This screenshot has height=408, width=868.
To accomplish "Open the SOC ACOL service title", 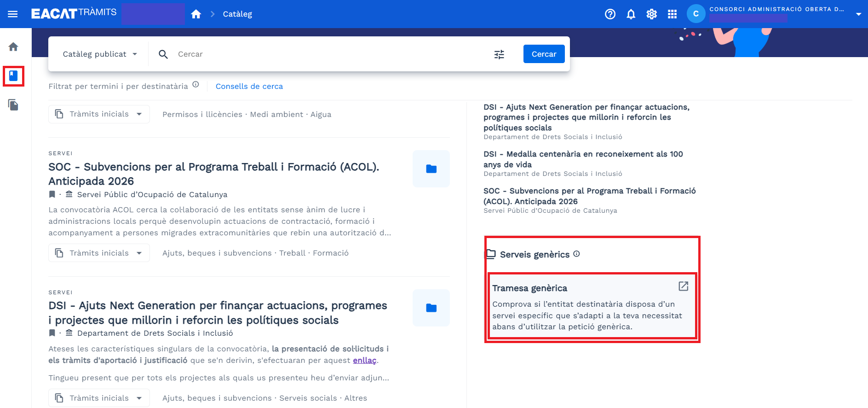I will click(214, 174).
